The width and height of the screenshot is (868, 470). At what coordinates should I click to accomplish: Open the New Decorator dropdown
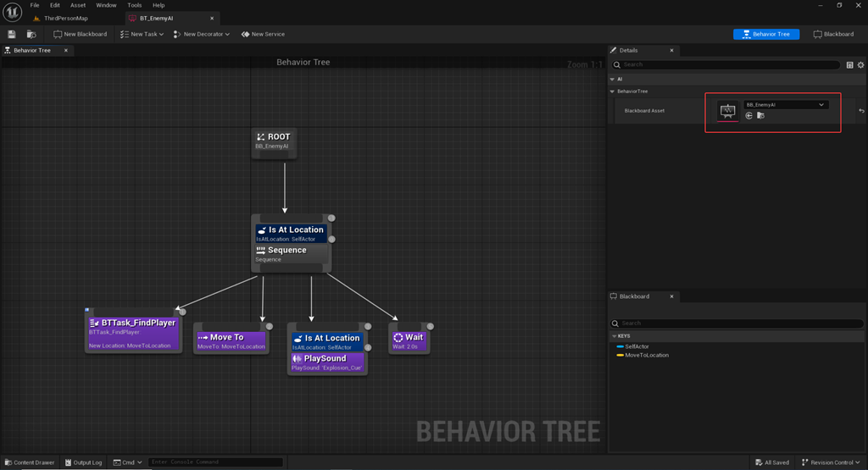tap(202, 34)
